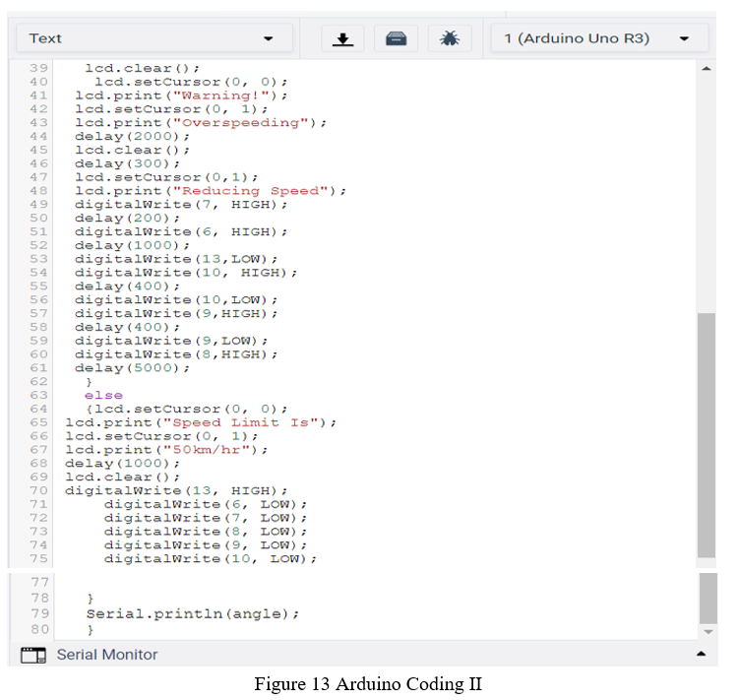This screenshot has width=737, height=700.
Task: Click the digitalWrite(9,HIGH) line
Action: pyautogui.click(x=176, y=314)
